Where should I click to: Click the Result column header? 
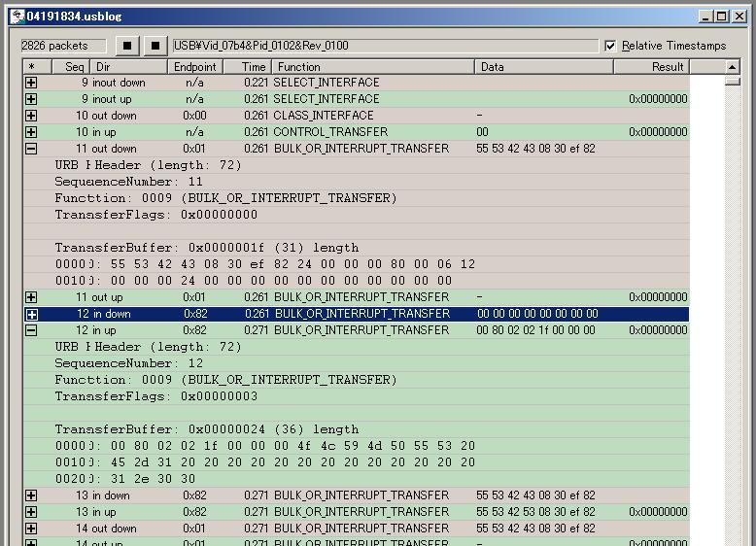650,67
